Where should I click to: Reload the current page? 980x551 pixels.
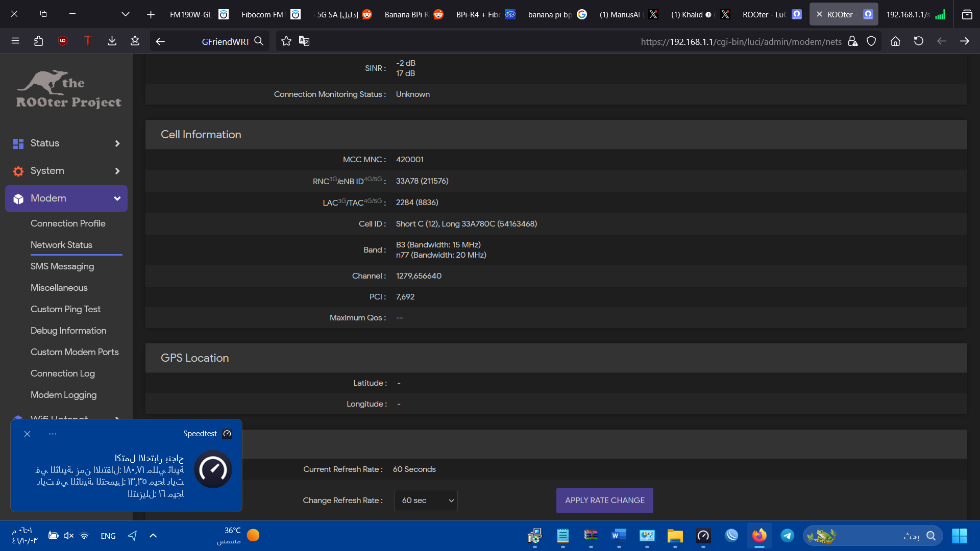tap(919, 41)
